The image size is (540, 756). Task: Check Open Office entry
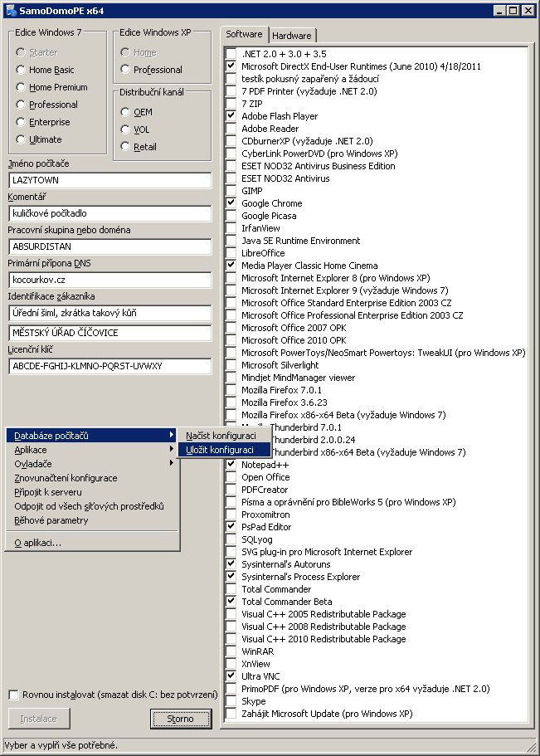(231, 477)
